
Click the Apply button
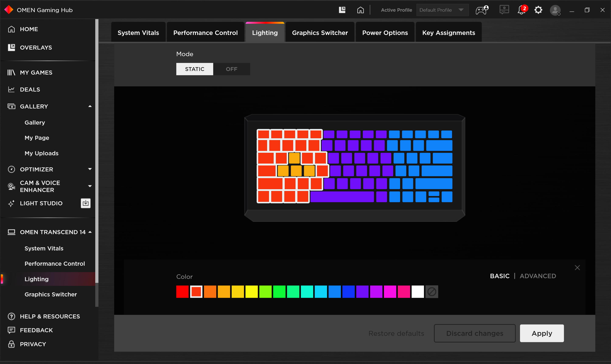pos(541,333)
